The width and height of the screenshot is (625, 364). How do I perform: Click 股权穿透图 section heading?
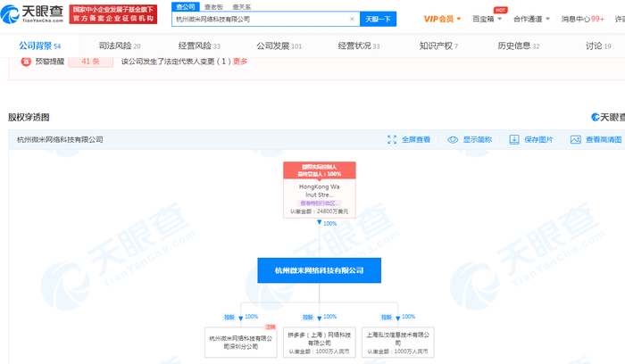(x=29, y=117)
